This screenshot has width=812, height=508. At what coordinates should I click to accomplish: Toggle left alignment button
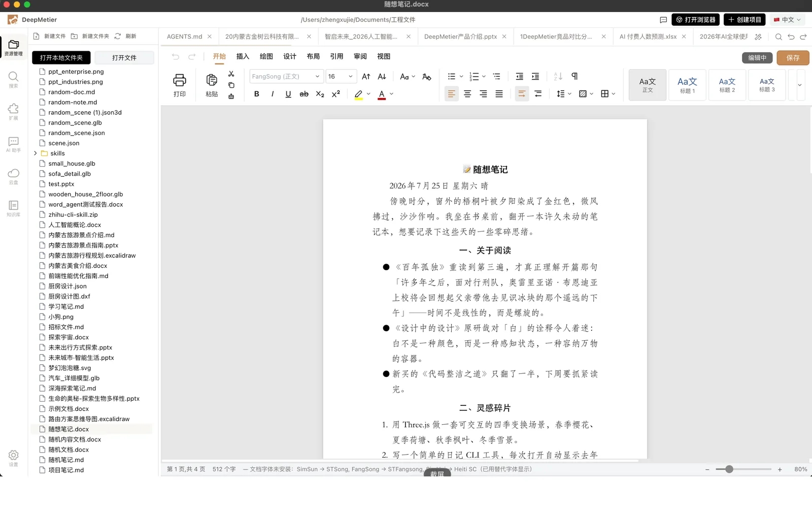tap(451, 94)
